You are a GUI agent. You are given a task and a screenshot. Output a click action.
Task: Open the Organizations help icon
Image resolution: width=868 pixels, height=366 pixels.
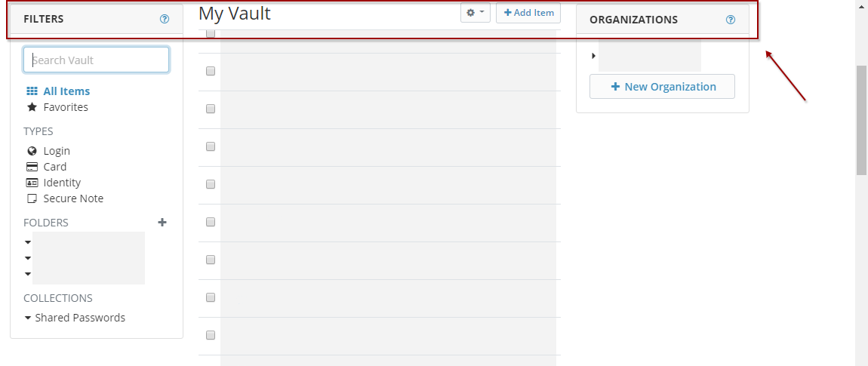click(730, 20)
